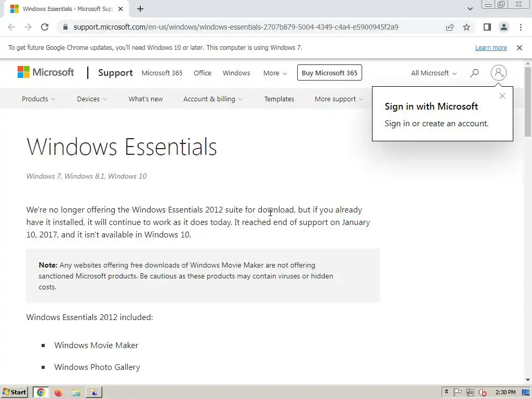Image resolution: width=532 pixels, height=399 pixels.
Task: Reload the page with the refresh icon
Action: coord(45,27)
